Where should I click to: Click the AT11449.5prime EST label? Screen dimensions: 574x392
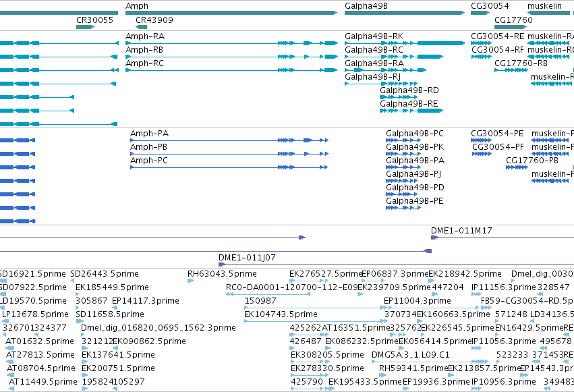(x=43, y=383)
